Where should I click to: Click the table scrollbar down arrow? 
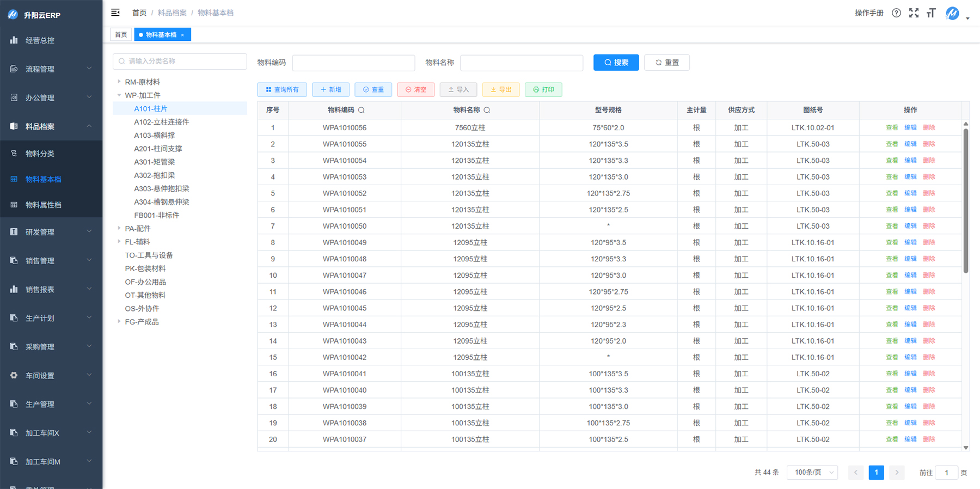point(966,448)
